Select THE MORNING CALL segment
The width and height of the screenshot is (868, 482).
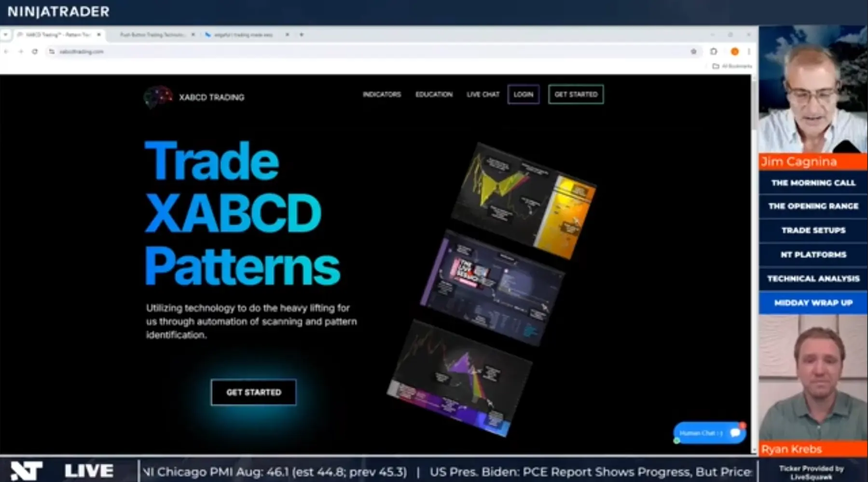coord(813,183)
